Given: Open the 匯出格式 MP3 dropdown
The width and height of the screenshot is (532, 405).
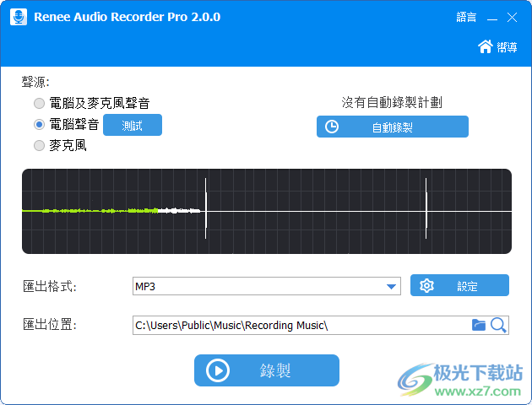Looking at the screenshot, I should (267, 286).
